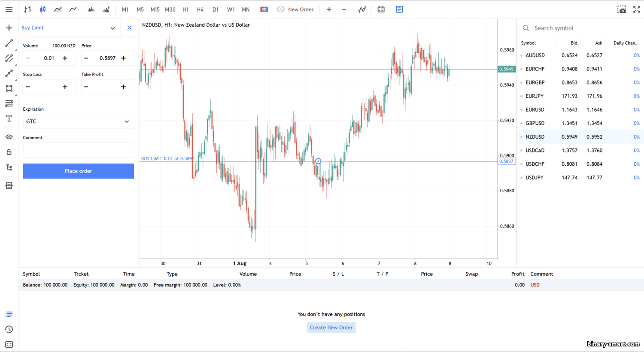Enter fullscreen chart mode
644x352 pixels.
tap(637, 9)
